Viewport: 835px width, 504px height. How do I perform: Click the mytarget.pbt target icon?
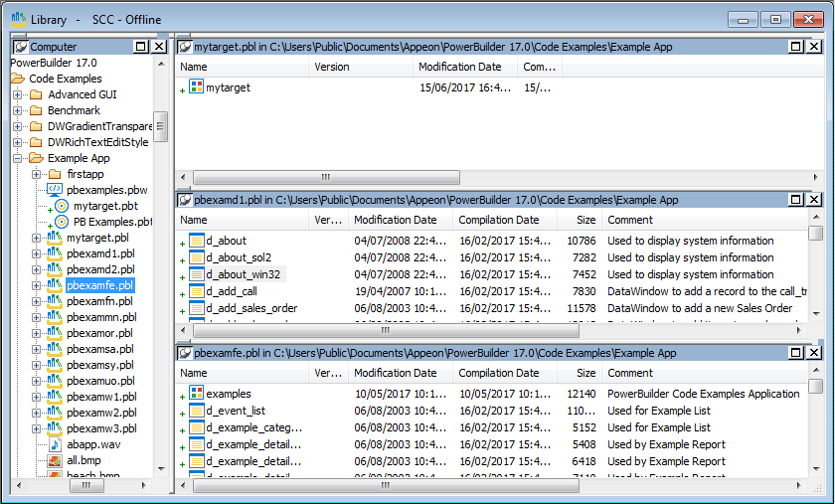[x=62, y=206]
